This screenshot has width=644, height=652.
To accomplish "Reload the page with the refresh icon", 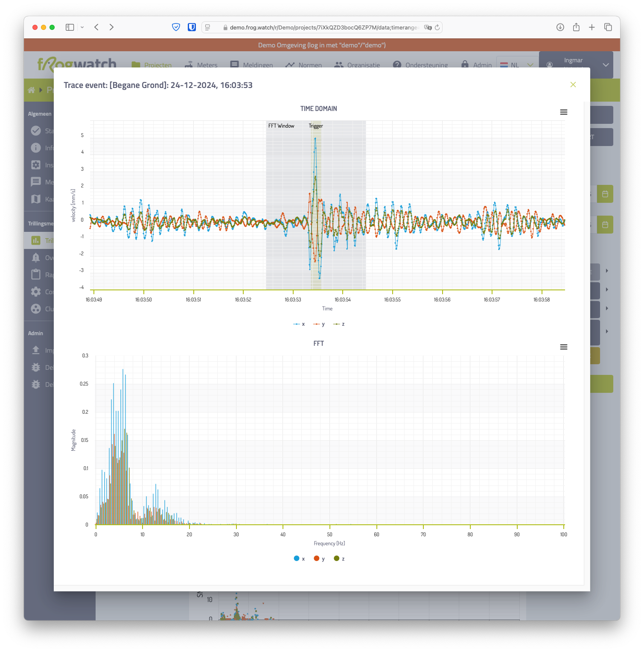I will pyautogui.click(x=437, y=27).
